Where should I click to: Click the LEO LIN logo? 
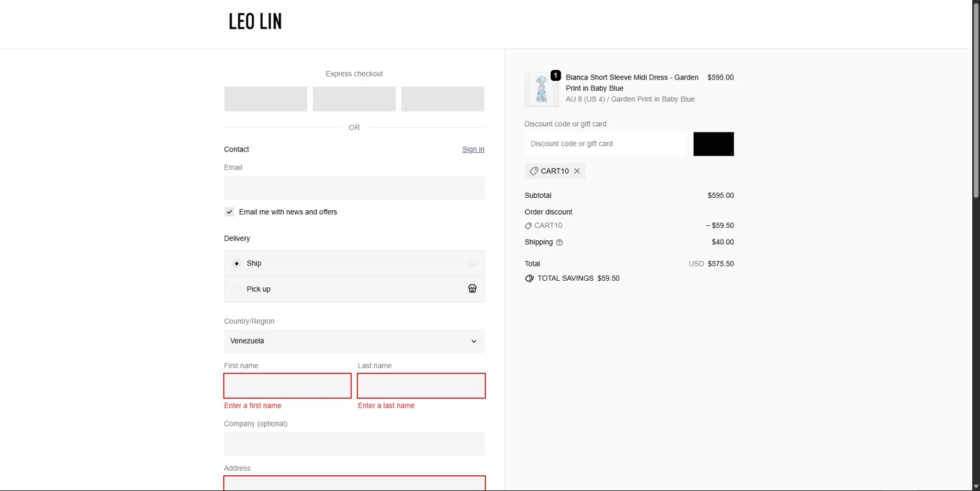click(x=255, y=22)
